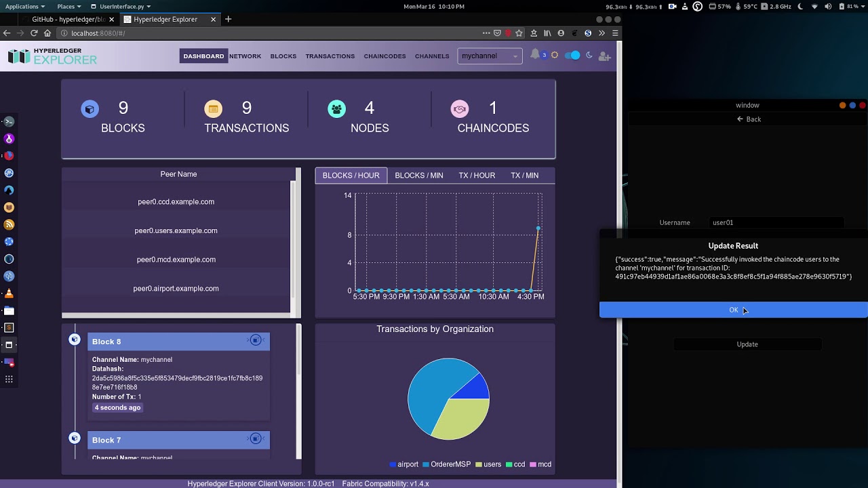
Task: Click peer0.mcd.example.com row
Action: click(x=176, y=260)
